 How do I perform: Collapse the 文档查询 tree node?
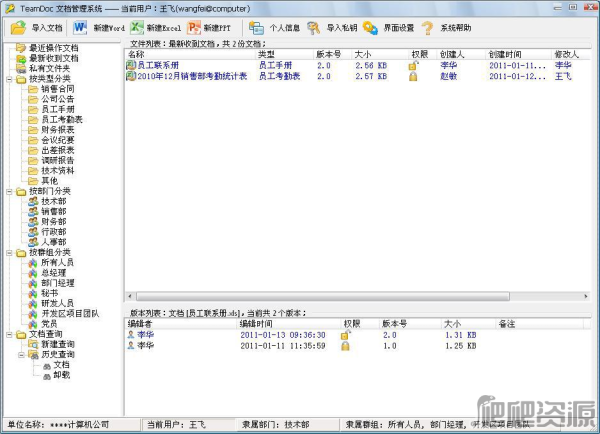(x=8, y=334)
